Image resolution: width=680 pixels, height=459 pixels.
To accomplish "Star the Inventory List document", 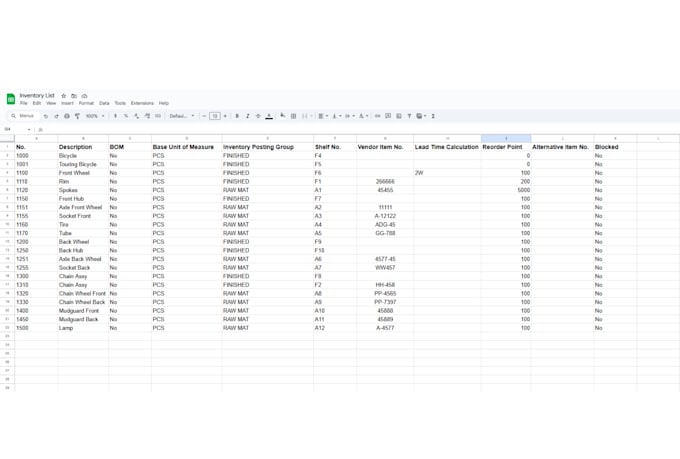I will point(64,95).
